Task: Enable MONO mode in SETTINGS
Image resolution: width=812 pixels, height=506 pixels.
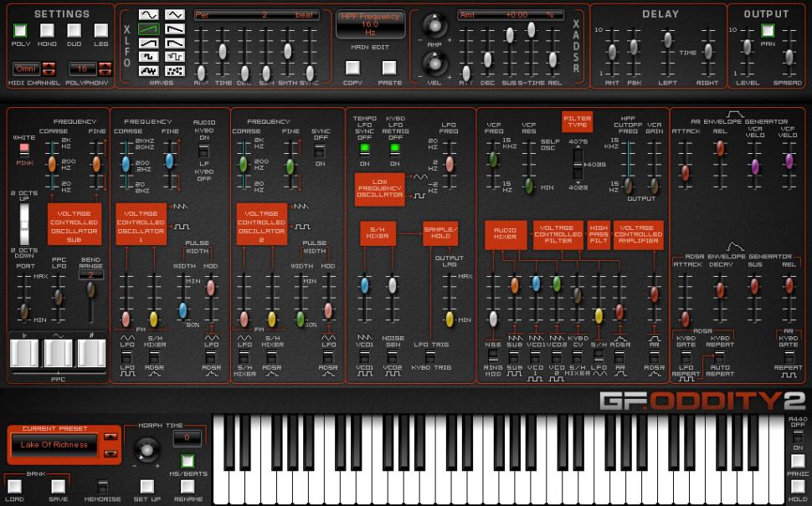Action: click(x=48, y=32)
